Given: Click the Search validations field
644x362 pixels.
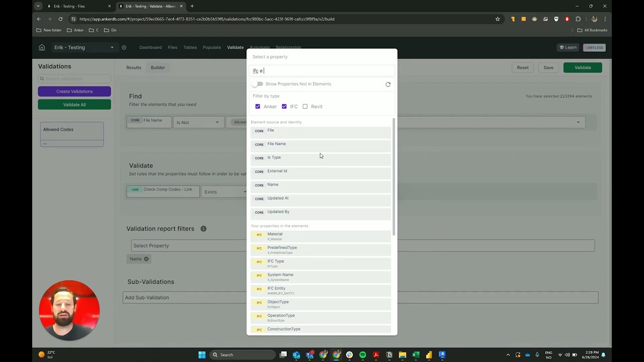Looking at the screenshot, I should 74,79.
